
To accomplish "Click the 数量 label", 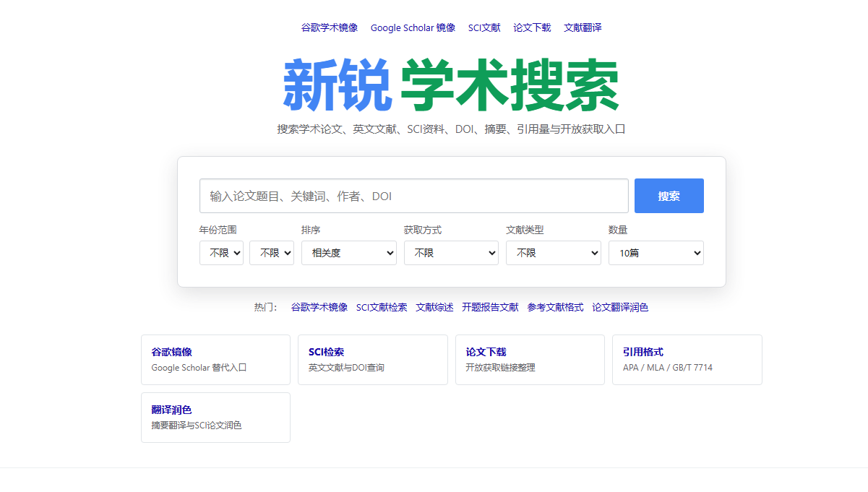I will tap(618, 230).
